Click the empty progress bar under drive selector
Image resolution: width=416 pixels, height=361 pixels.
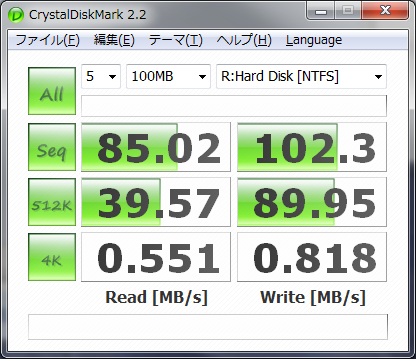pyautogui.click(x=234, y=106)
